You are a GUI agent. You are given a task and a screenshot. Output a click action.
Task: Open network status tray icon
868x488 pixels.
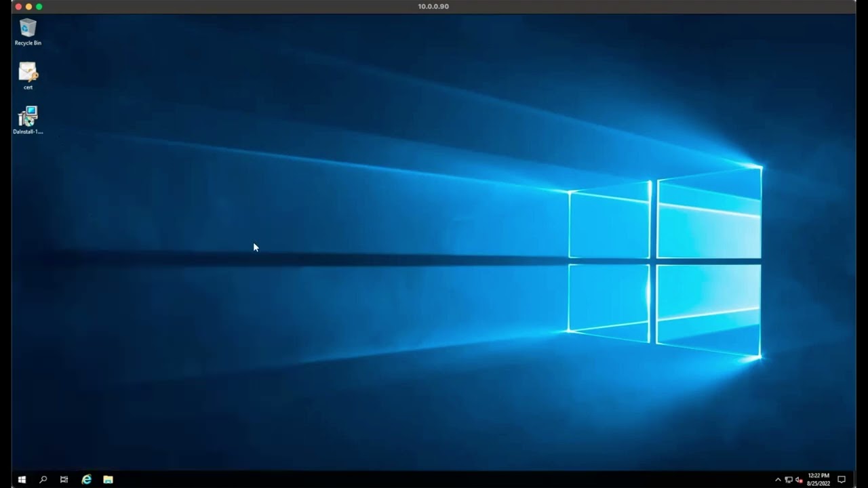click(789, 480)
